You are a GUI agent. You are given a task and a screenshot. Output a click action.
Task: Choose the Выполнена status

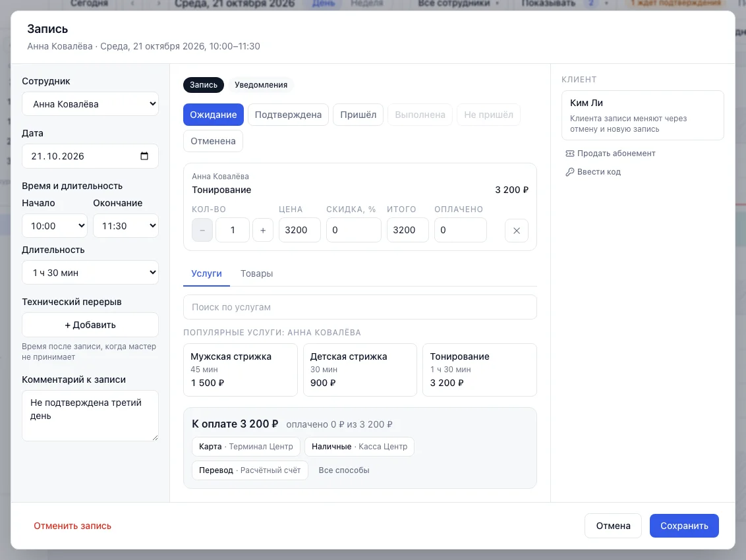click(x=420, y=115)
